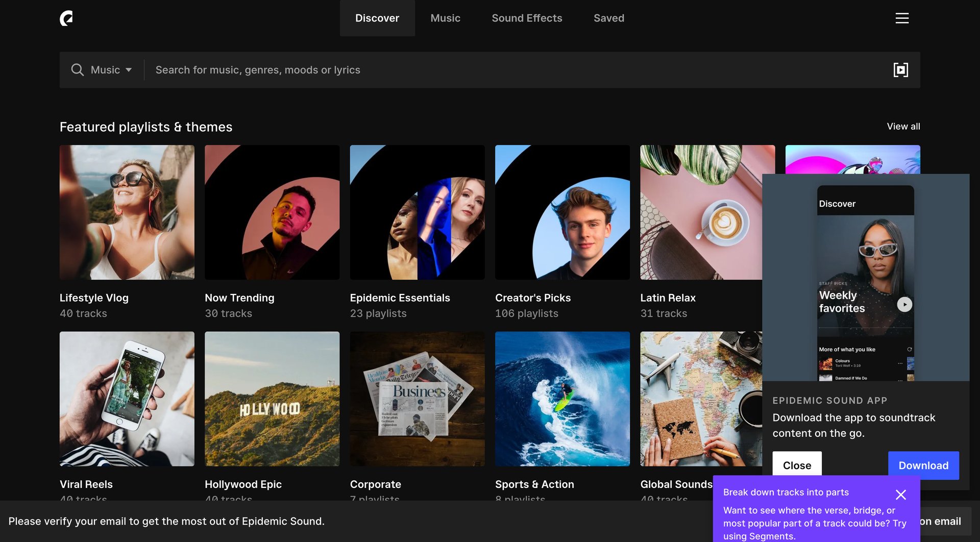Click the email verification banner button
Screen dimensions: 980x542
pos(942,522)
